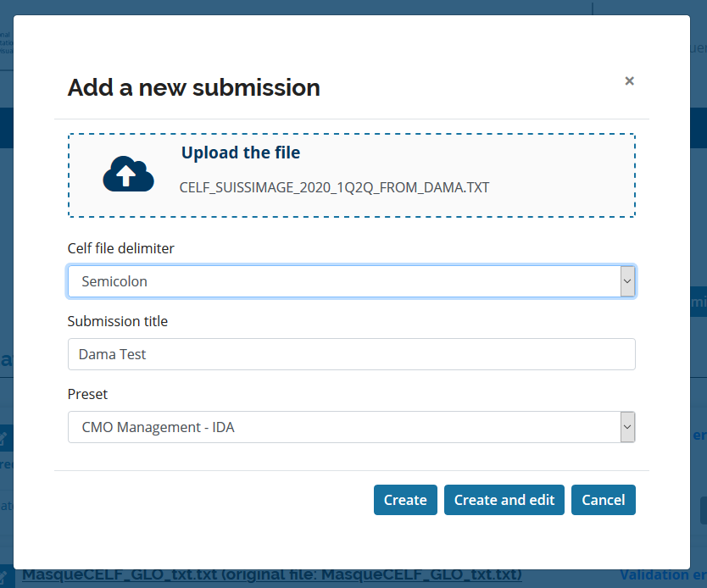Click the Create and edit button
This screenshot has width=707, height=588.
pos(504,500)
